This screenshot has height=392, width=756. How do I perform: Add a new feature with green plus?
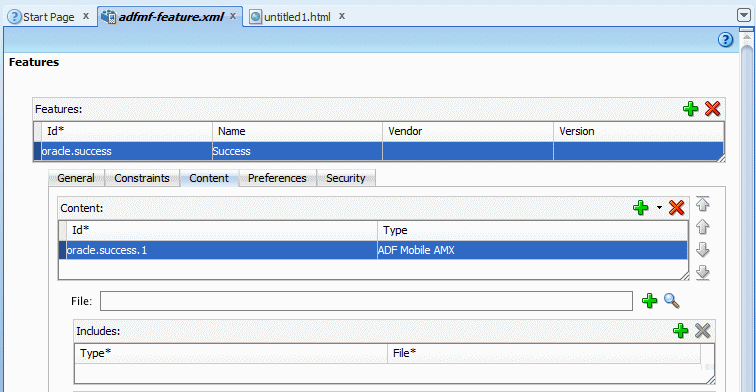coord(690,108)
